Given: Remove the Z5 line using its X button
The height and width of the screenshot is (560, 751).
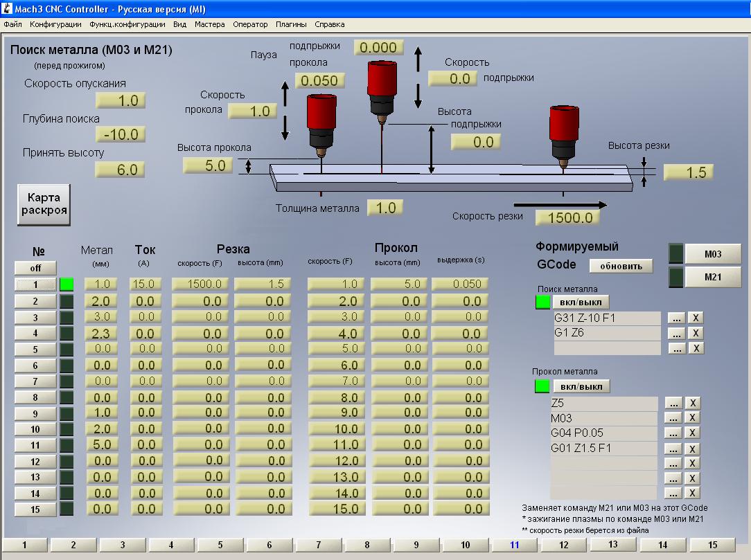Looking at the screenshot, I should (x=692, y=402).
